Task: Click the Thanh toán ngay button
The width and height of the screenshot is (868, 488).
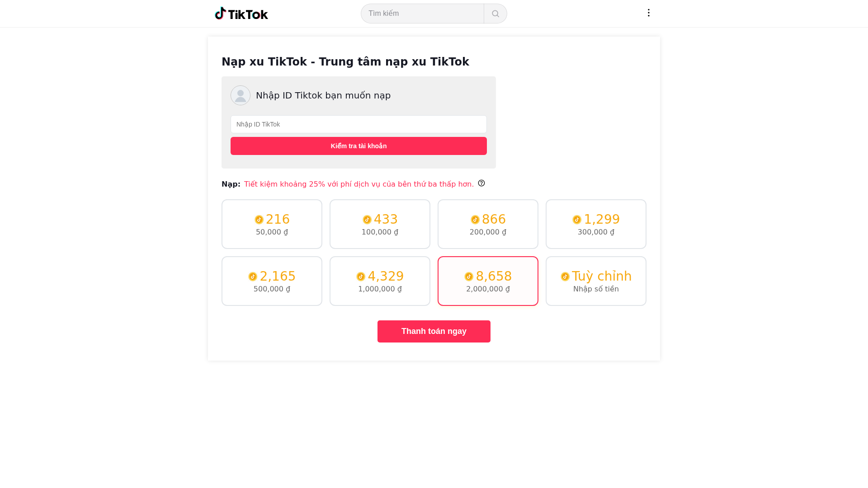Action: pos(434,331)
